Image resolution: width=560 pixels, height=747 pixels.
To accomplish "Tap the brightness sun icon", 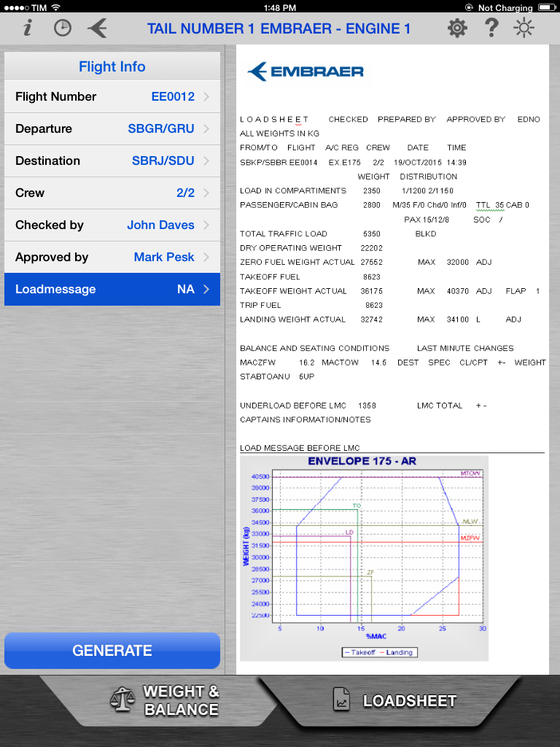I will pos(524,28).
